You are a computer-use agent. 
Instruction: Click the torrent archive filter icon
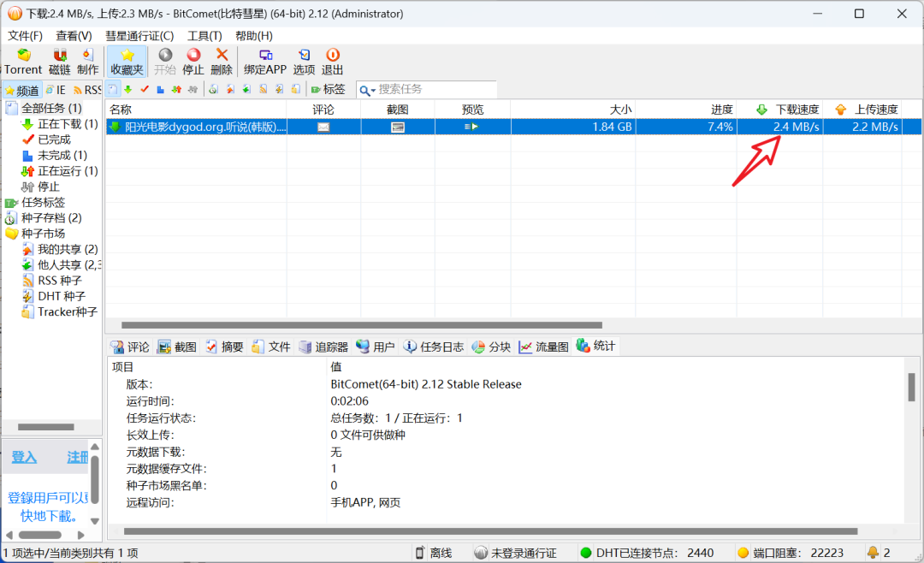click(213, 90)
